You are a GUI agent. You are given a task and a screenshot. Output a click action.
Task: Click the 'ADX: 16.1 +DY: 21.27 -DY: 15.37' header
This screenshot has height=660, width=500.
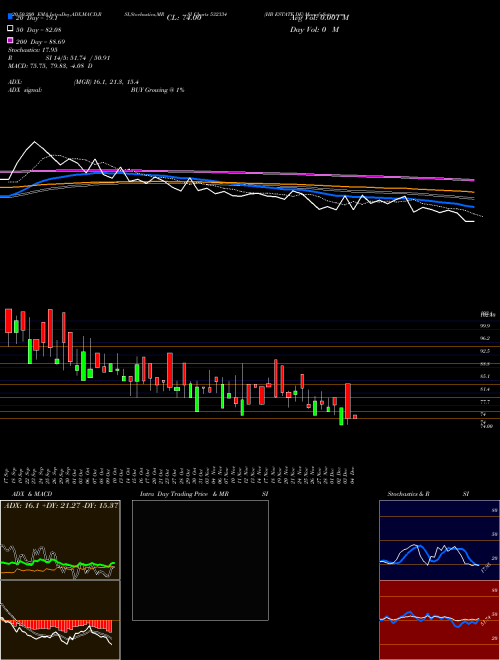[61, 505]
